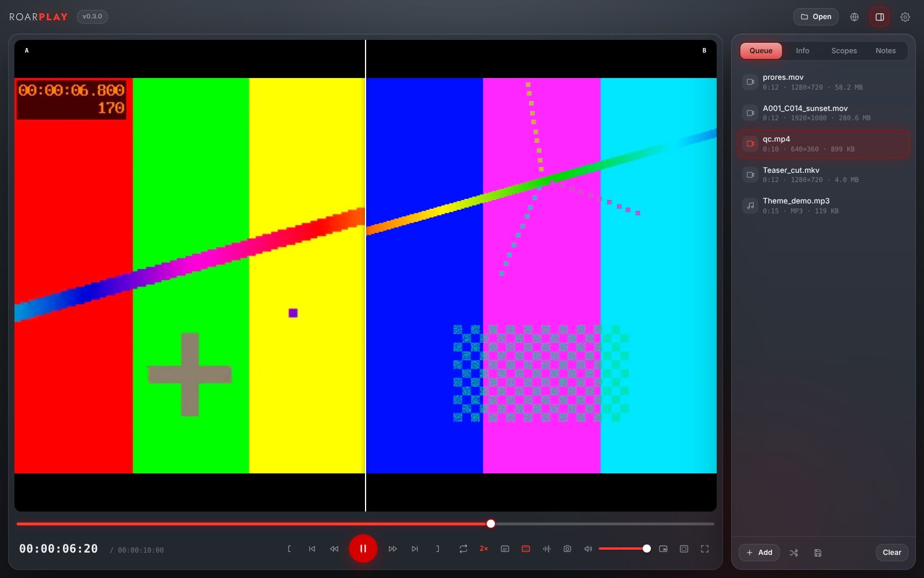Toggle the A/B split compare mode
This screenshot has height=578, width=924.
pyautogui.click(x=526, y=549)
